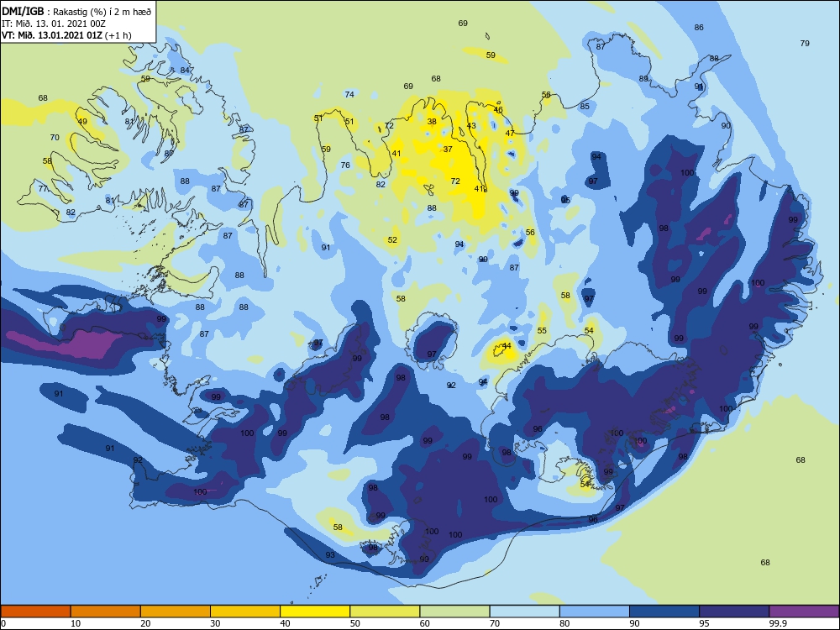Click the humidity value '55' on the map
840x630 pixels.
pos(542,330)
